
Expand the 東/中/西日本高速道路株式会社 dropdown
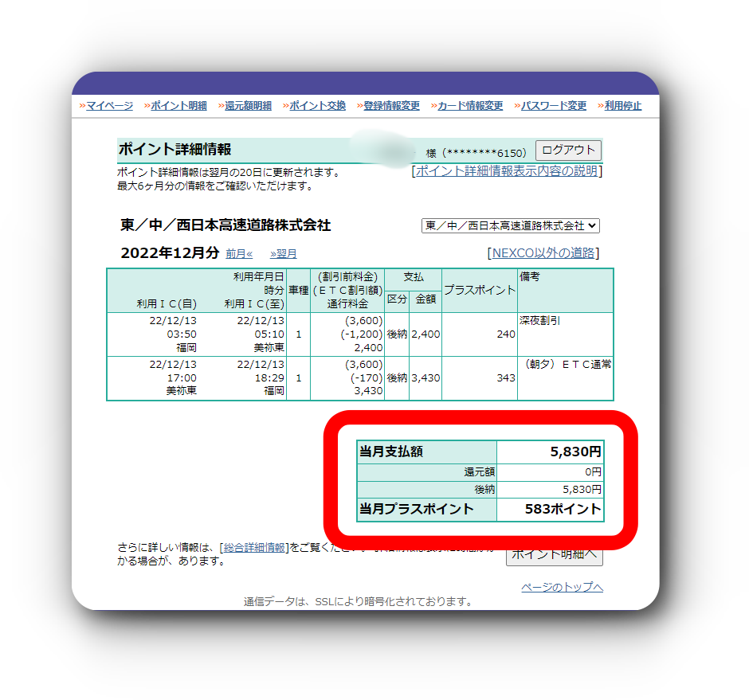click(x=510, y=226)
